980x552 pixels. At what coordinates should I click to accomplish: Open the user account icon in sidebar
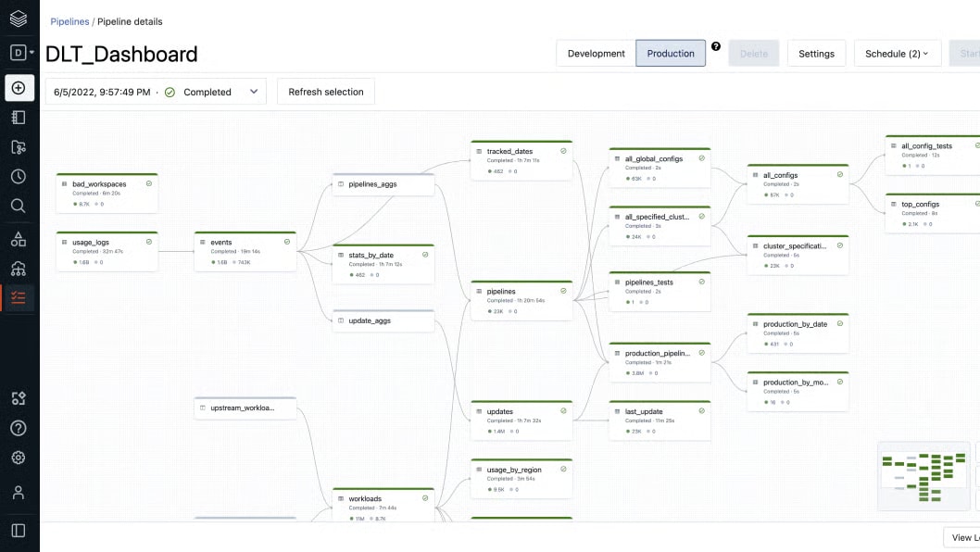pos(19,493)
